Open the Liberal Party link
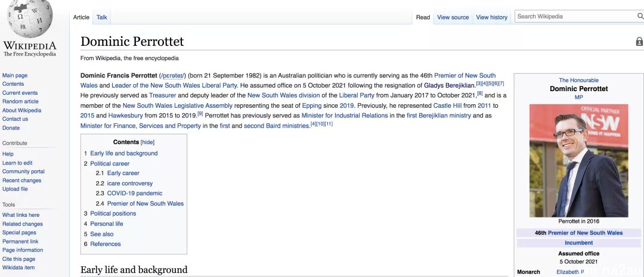The height and width of the screenshot is (277, 644). [x=357, y=95]
